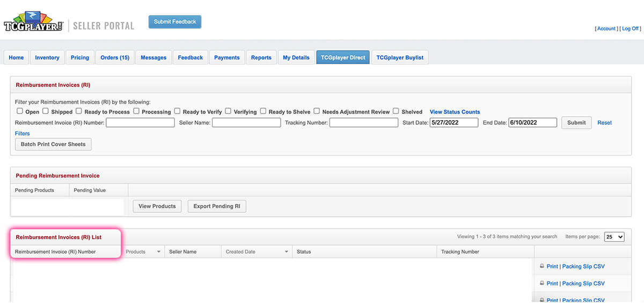Click the TCGplayer logo
This screenshot has height=303, width=644.
33,21
